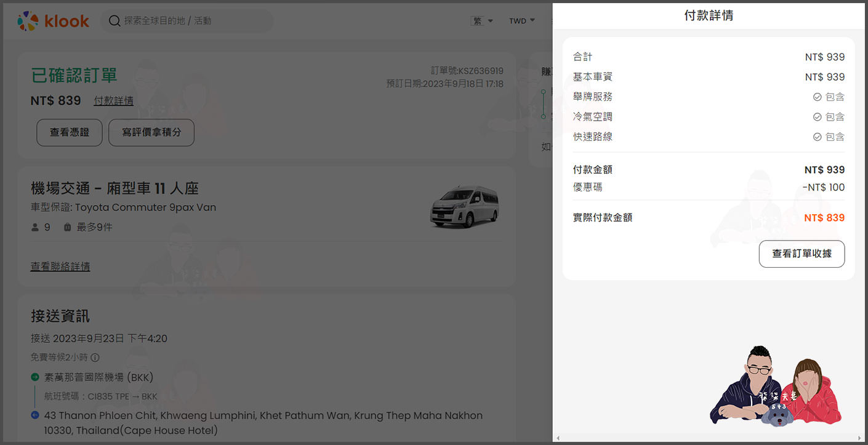Click the Toyota Commuter van thumbnail
868x445 pixels.
464,207
